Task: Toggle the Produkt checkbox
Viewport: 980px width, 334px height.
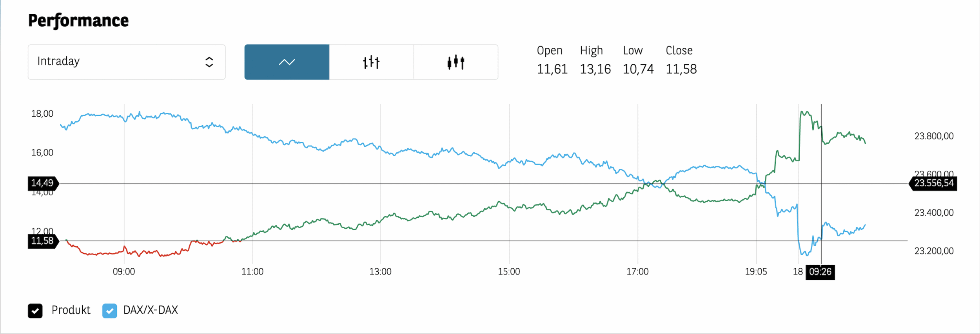Action: point(35,311)
